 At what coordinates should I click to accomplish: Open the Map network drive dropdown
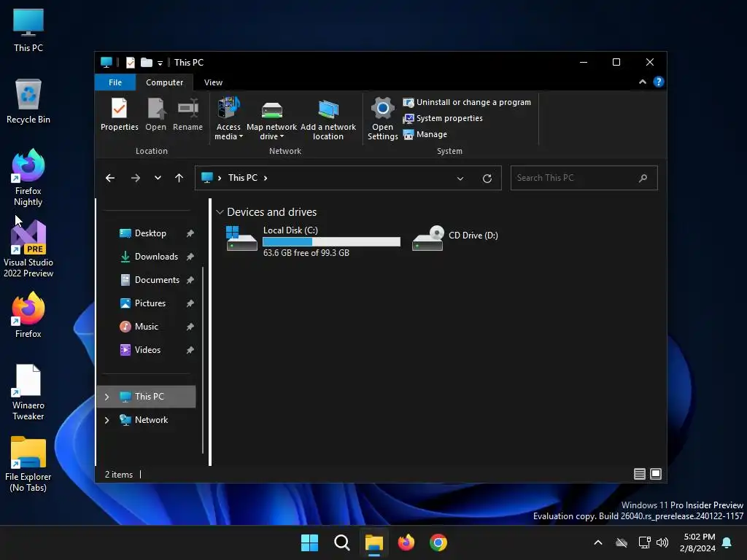click(x=271, y=119)
